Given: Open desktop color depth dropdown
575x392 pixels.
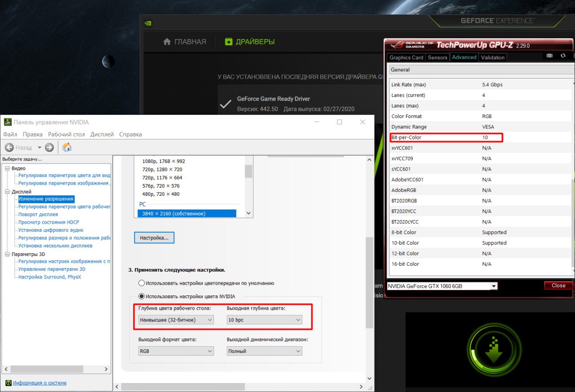Looking at the screenshot, I should [176, 320].
